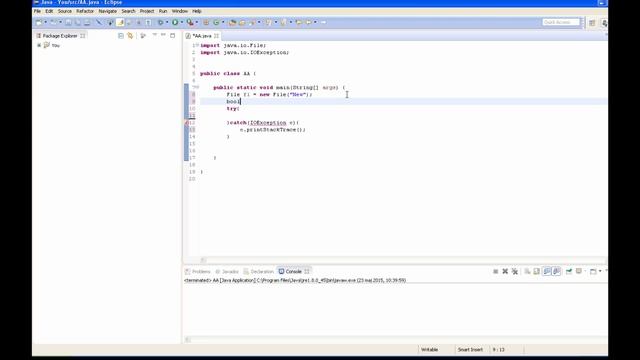The width and height of the screenshot is (640, 360).
Task: Pin the Console view
Action: (569, 271)
